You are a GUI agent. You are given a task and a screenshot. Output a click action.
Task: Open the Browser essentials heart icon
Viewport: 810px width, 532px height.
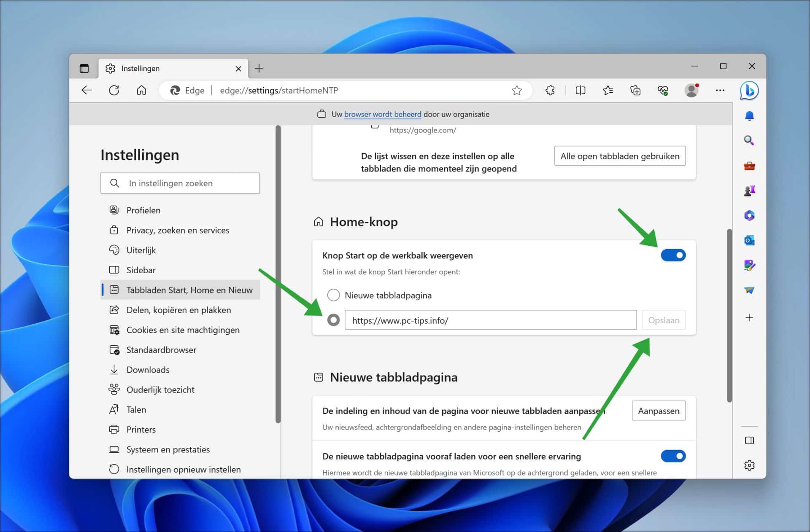coord(662,90)
